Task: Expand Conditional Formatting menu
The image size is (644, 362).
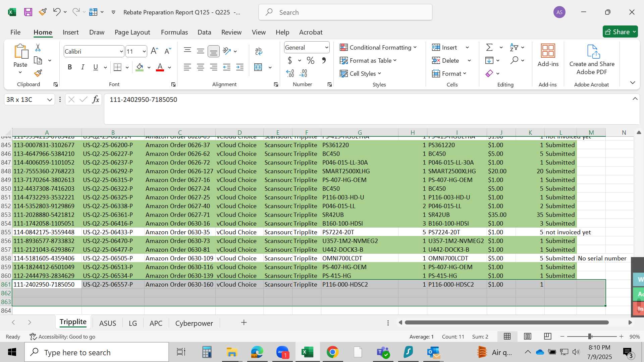Action: 378,47
